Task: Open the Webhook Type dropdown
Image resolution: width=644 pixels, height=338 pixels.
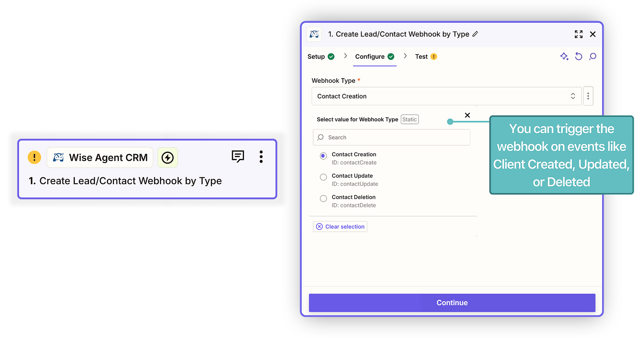Action: coord(446,96)
